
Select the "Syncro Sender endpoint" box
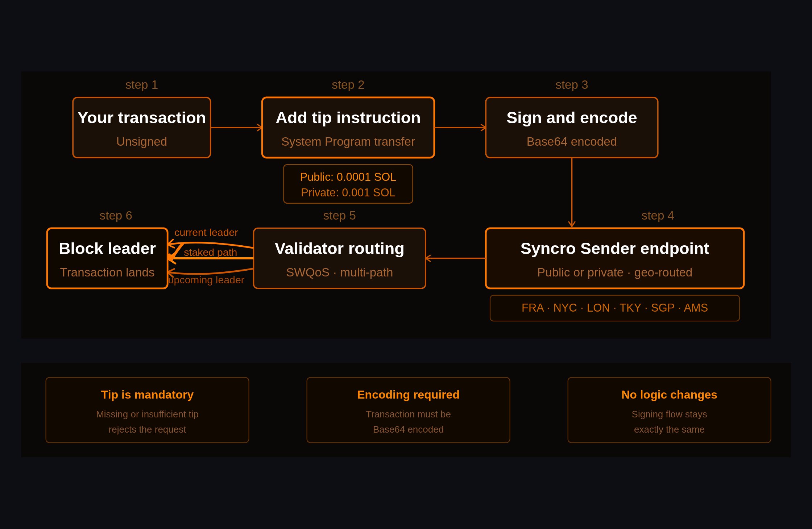click(x=614, y=258)
